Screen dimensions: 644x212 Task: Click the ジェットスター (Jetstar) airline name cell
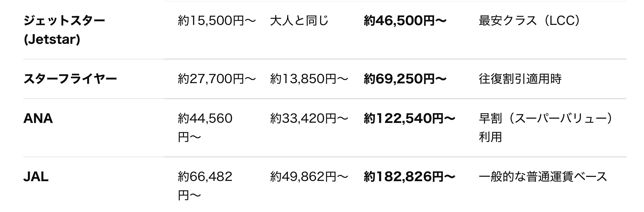[64, 30]
